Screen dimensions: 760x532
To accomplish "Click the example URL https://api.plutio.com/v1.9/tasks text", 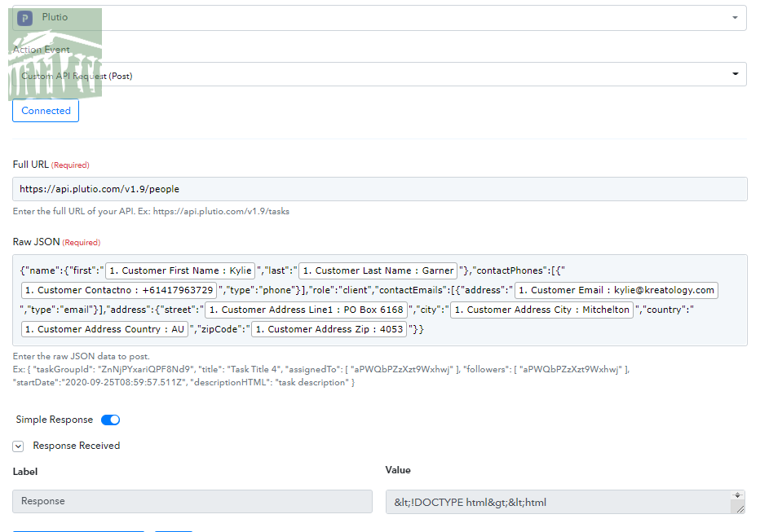I will point(221,211).
